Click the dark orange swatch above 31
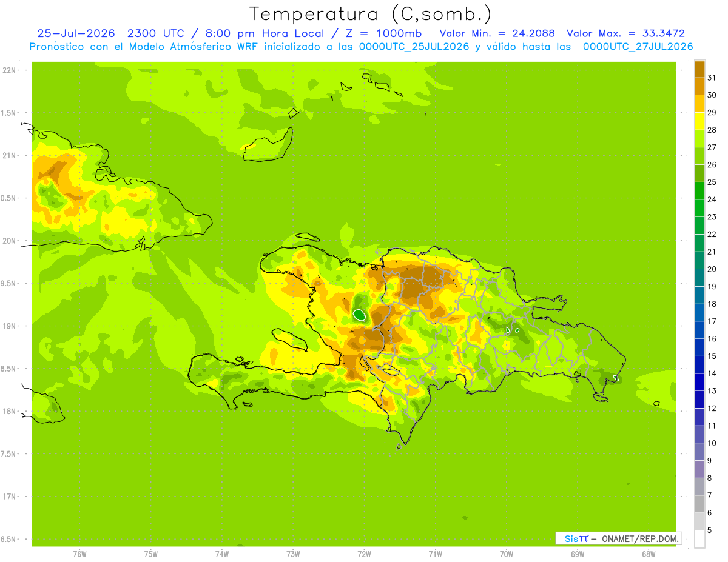The height and width of the screenshot is (562, 728). point(699,69)
